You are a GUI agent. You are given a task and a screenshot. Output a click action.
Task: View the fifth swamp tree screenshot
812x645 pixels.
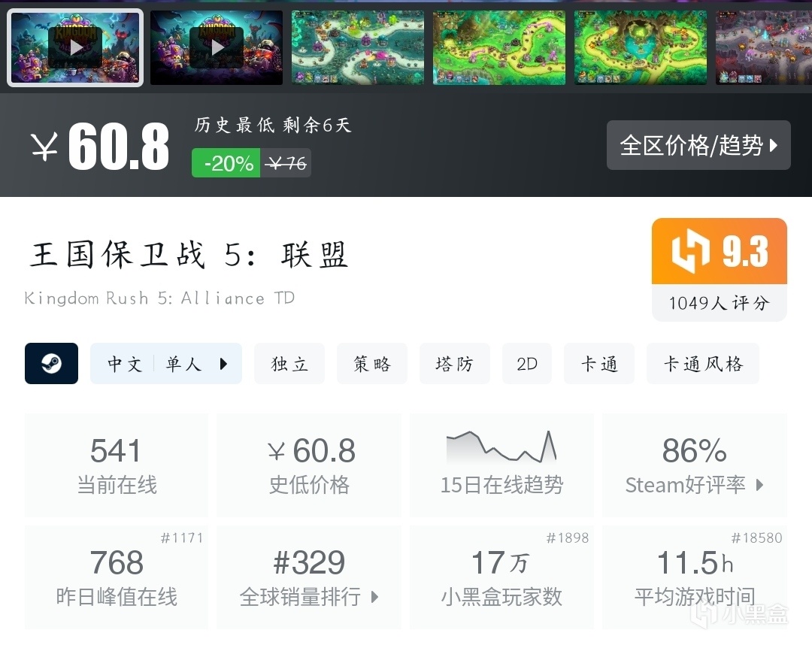coord(641,47)
